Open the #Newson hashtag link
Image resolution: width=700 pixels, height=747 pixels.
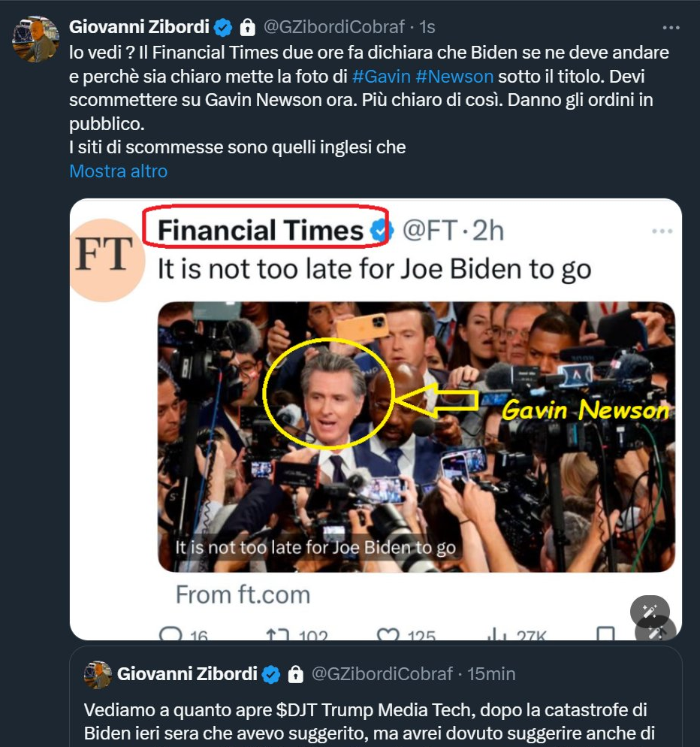click(454, 76)
